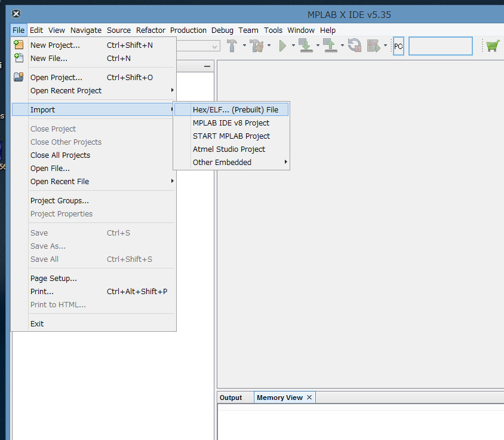
Task: Select New File menu item
Action: point(93,58)
